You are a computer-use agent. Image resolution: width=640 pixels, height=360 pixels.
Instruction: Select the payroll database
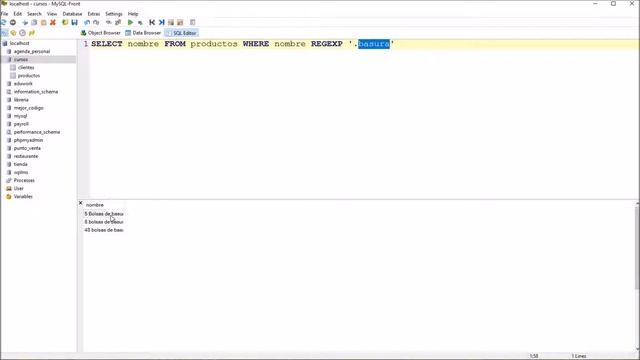[x=21, y=124]
